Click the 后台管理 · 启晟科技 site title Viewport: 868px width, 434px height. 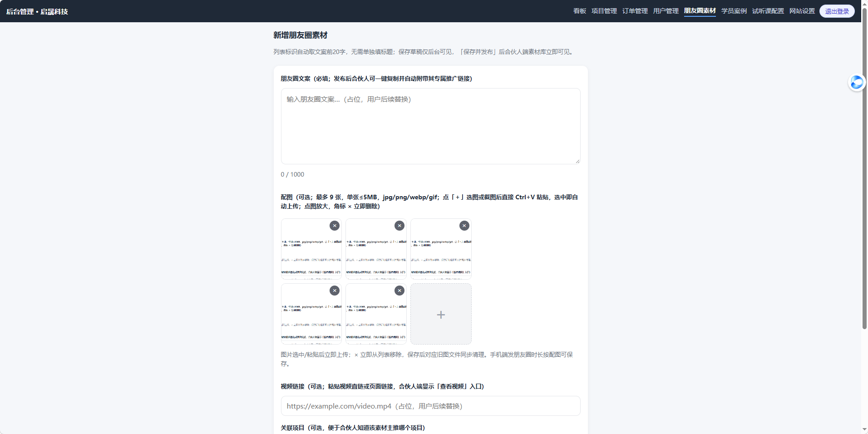click(37, 11)
